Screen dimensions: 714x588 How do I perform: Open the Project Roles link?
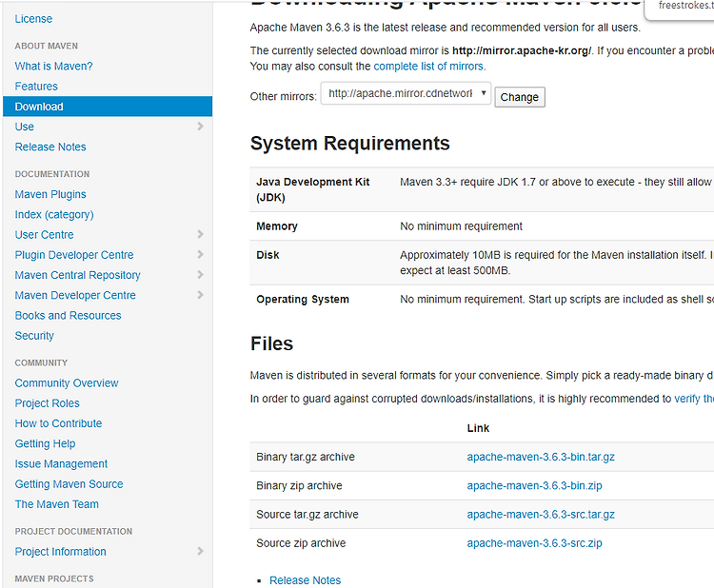[x=47, y=402]
